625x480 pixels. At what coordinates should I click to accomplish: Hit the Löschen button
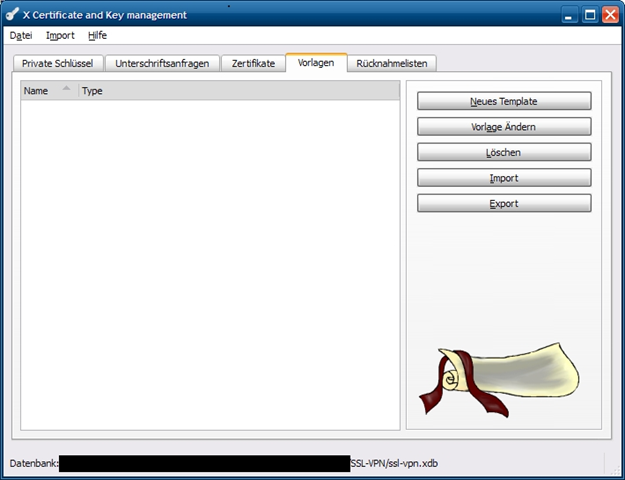click(504, 153)
